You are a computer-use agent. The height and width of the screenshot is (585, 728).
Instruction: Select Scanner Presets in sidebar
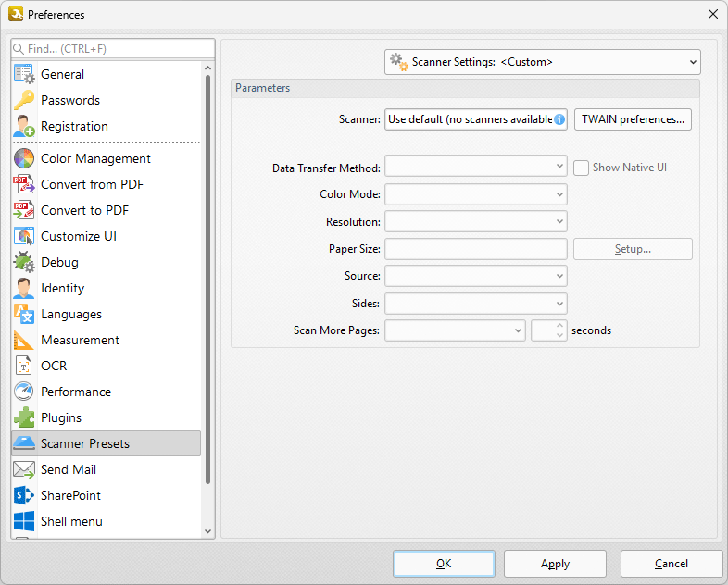(107, 443)
